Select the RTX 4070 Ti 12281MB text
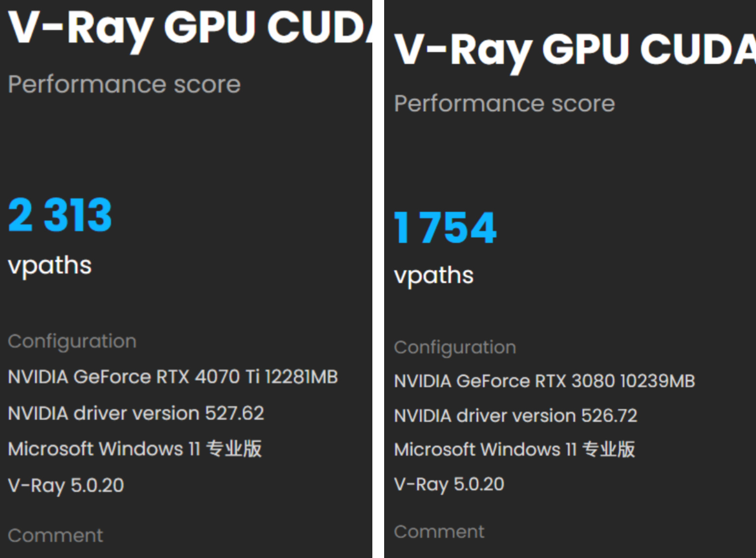The image size is (756, 558). 173,377
